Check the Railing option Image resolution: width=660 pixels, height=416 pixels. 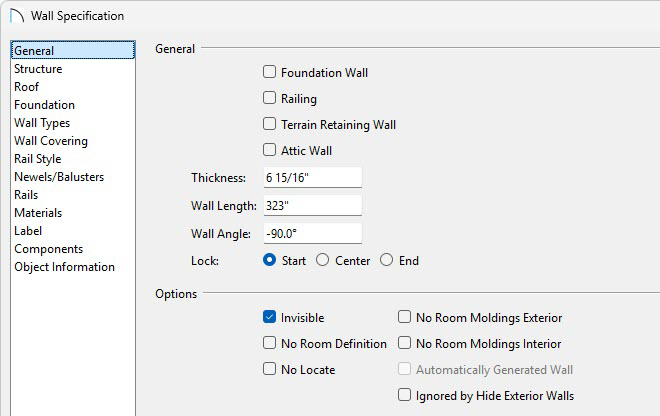point(269,98)
